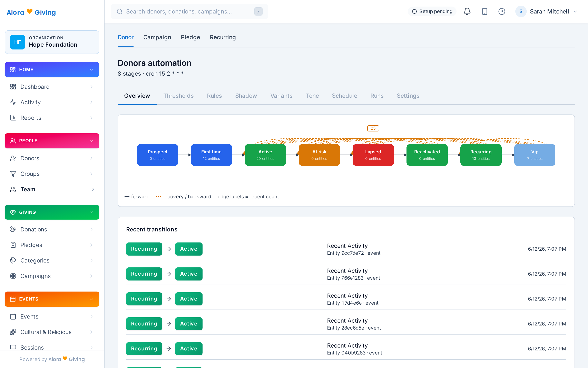Select the At risk stage node

[x=319, y=155]
